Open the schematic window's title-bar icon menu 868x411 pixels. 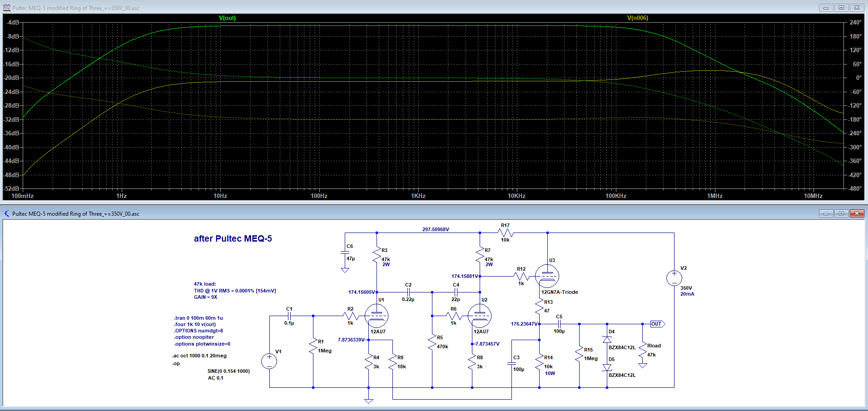[x=7, y=213]
